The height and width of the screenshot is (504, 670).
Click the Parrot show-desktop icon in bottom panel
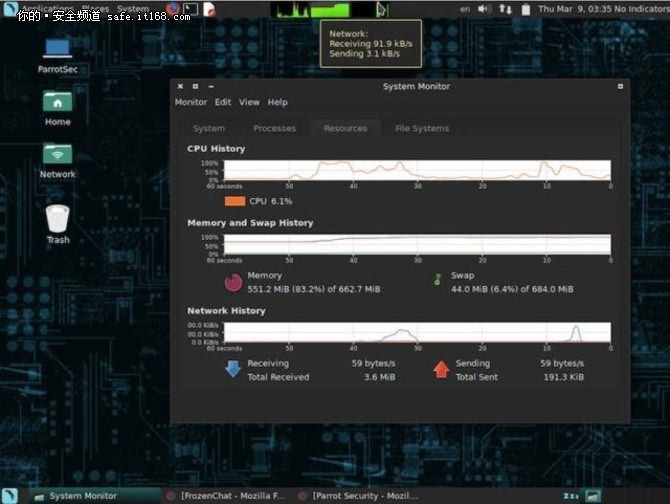pos(10,495)
